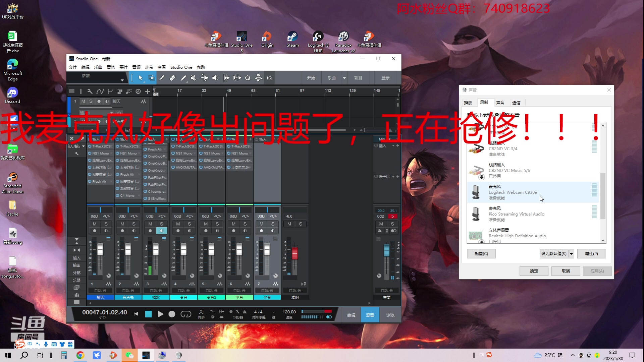This screenshot has width=644, height=362.
Task: Select the Bend tool
Action: [x=204, y=78]
